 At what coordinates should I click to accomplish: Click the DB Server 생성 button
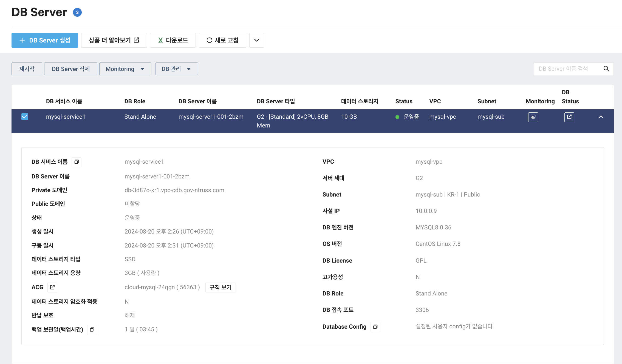pyautogui.click(x=45, y=40)
